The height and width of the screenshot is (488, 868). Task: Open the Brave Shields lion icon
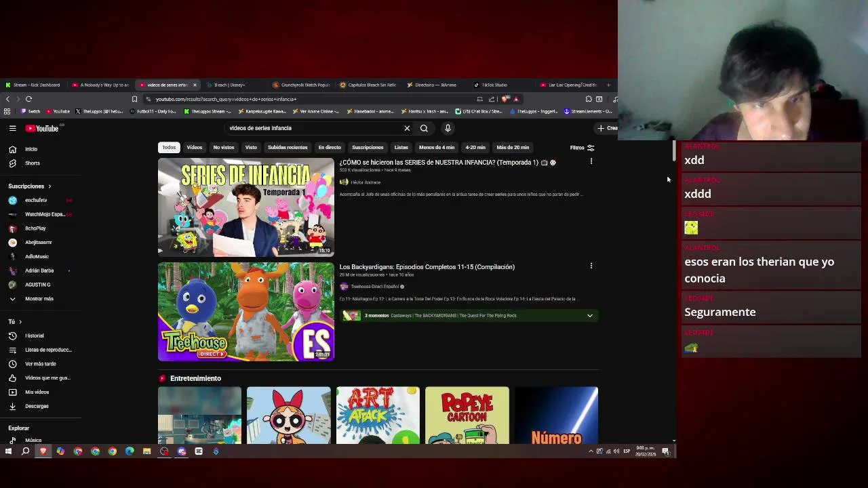click(x=505, y=99)
